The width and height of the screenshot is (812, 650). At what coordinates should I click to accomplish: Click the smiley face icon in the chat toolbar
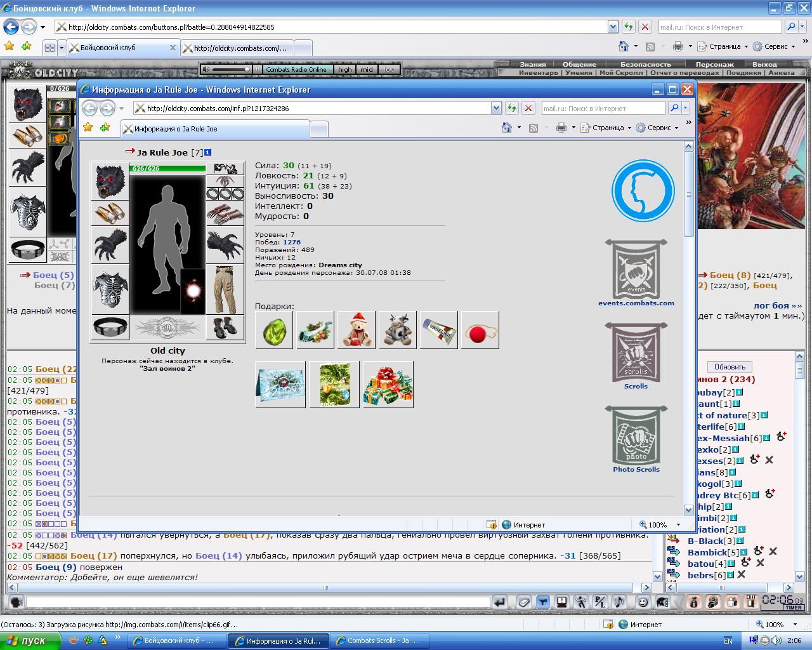click(643, 602)
